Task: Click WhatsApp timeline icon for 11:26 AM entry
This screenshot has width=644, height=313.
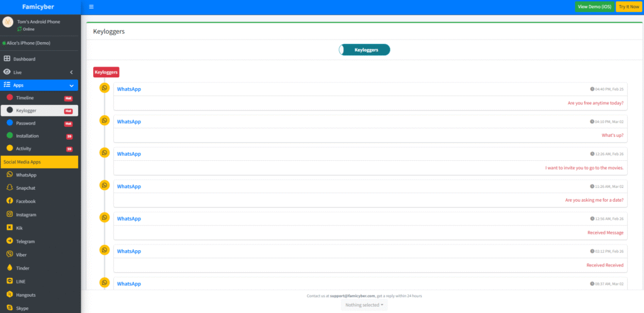Action: pyautogui.click(x=105, y=185)
